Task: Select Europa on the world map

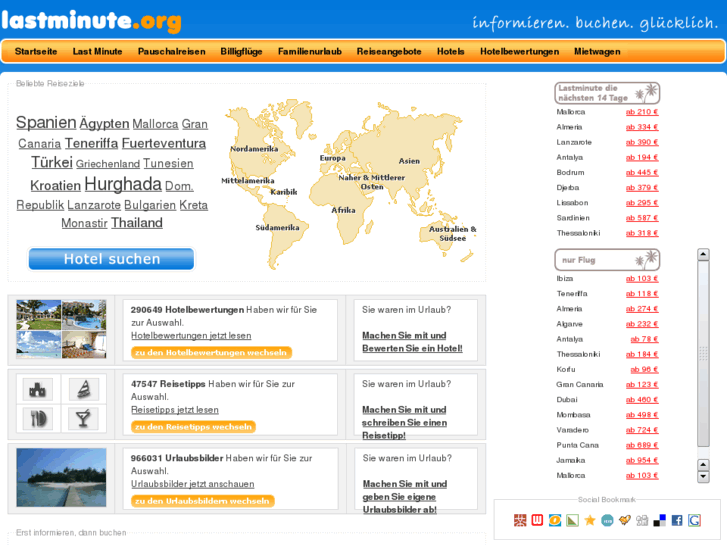Action: coord(332,158)
